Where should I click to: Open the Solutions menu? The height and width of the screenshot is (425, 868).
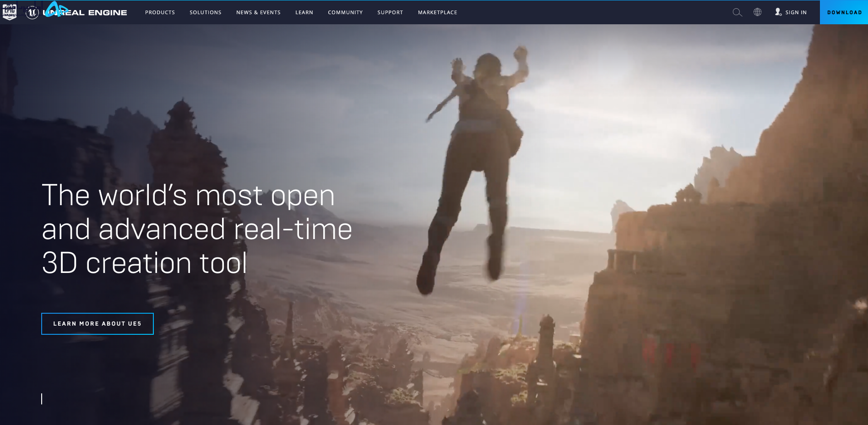coord(206,12)
